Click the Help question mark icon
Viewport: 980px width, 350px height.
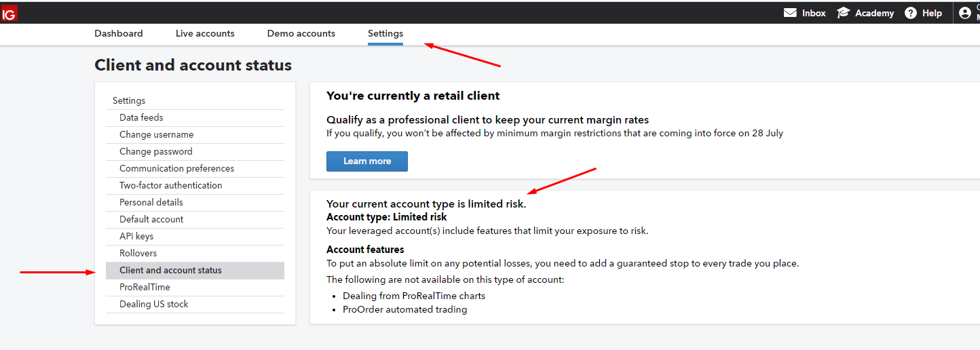tap(911, 13)
